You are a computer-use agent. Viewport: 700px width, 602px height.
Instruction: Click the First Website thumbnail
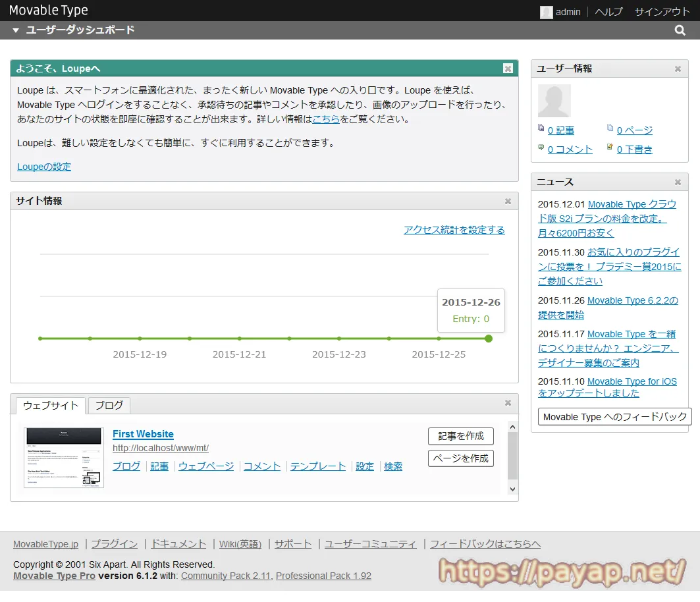(64, 457)
